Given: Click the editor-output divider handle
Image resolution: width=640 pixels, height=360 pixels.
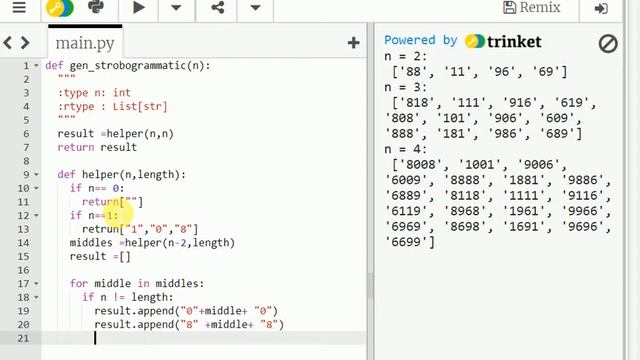Looking at the screenshot, I should tap(370, 286).
